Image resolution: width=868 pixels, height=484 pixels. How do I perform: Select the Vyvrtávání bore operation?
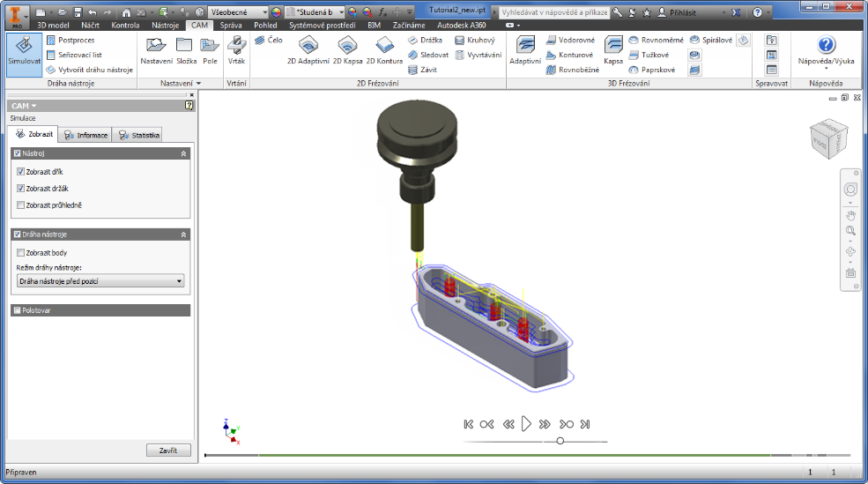479,55
